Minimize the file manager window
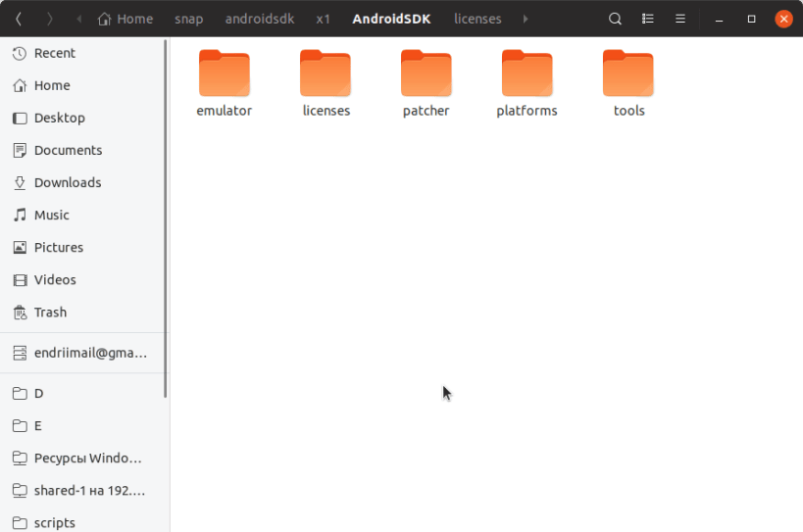The image size is (803, 532). click(719, 20)
